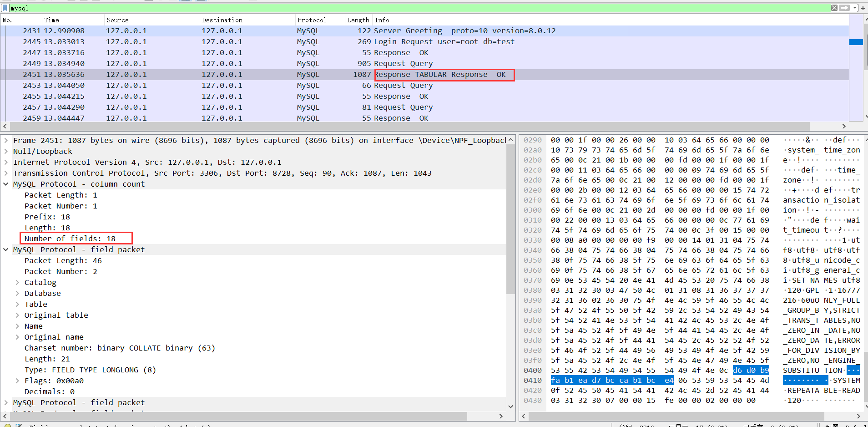This screenshot has width=868, height=427.
Task: Click packet list minimap blue marker
Action: tap(856, 42)
